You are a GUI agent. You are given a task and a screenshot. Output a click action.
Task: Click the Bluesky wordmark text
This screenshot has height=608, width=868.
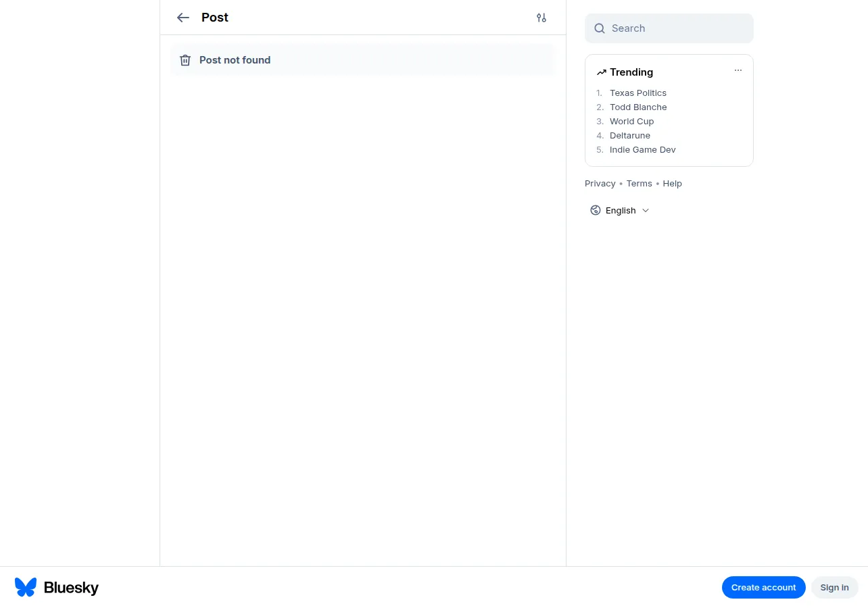pos(71,588)
